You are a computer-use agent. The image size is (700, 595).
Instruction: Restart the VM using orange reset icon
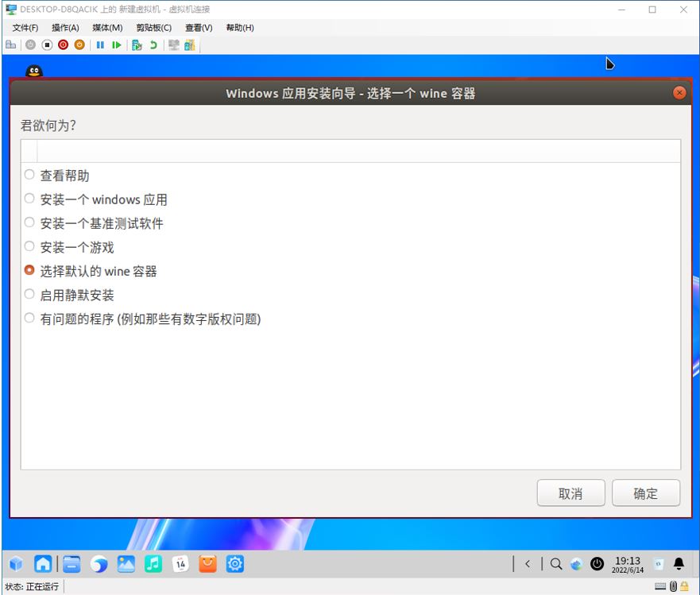[x=79, y=45]
